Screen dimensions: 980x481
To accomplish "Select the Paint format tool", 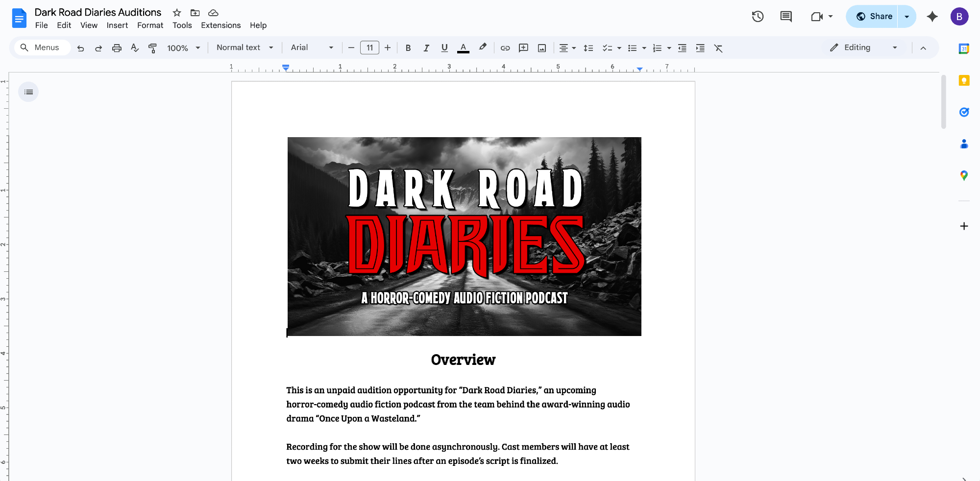I will tap(152, 48).
